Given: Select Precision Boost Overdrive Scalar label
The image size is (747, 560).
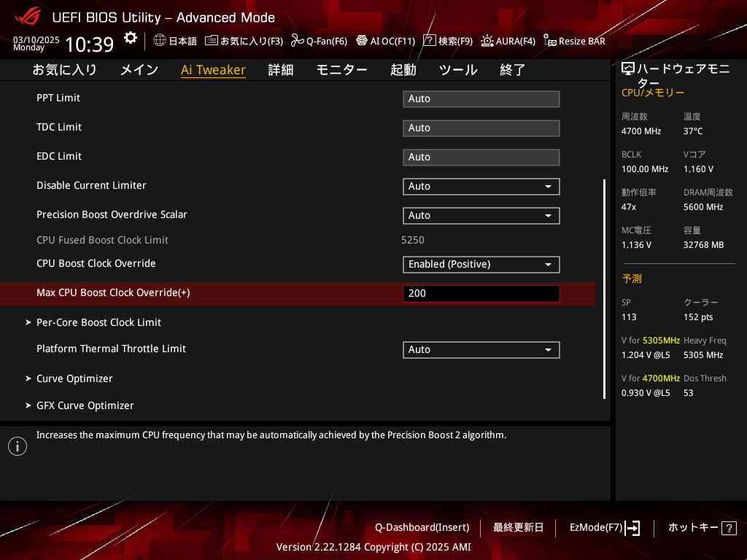Looking at the screenshot, I should pos(112,215).
